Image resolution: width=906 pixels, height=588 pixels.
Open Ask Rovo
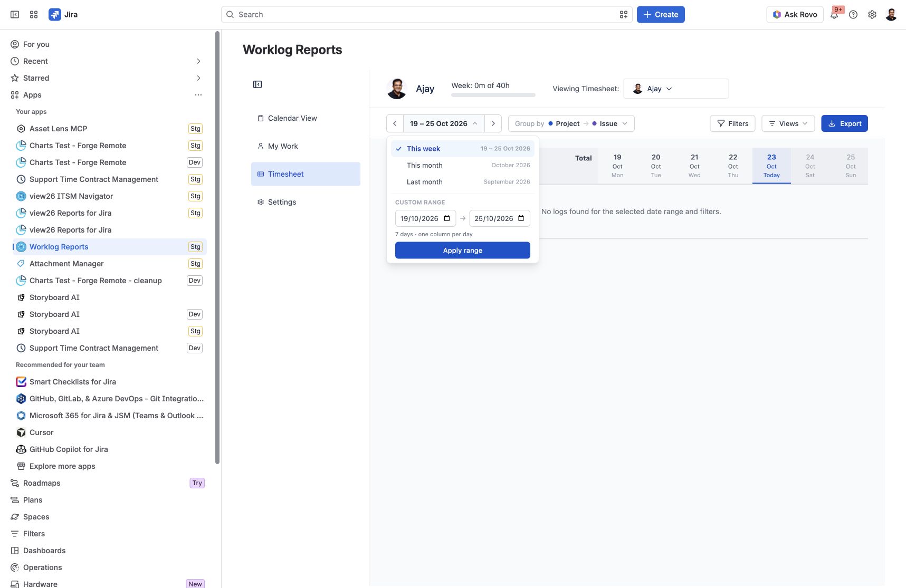(795, 15)
